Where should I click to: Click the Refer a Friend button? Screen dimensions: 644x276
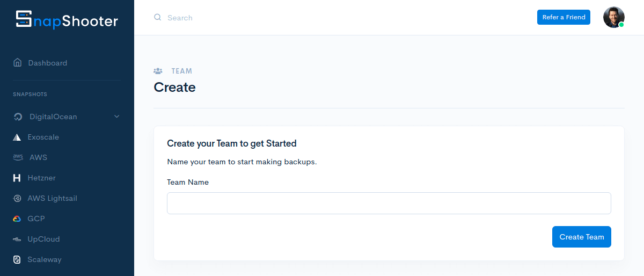tap(563, 17)
